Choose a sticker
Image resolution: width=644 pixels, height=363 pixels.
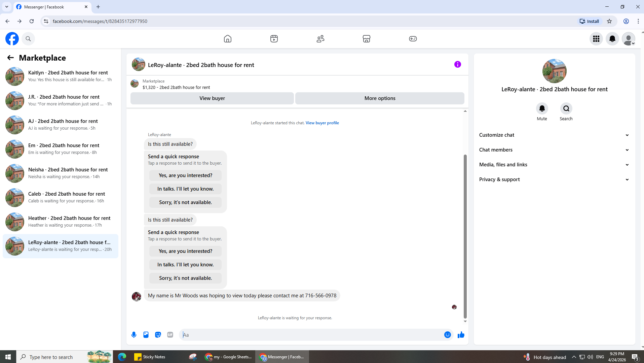(x=158, y=335)
